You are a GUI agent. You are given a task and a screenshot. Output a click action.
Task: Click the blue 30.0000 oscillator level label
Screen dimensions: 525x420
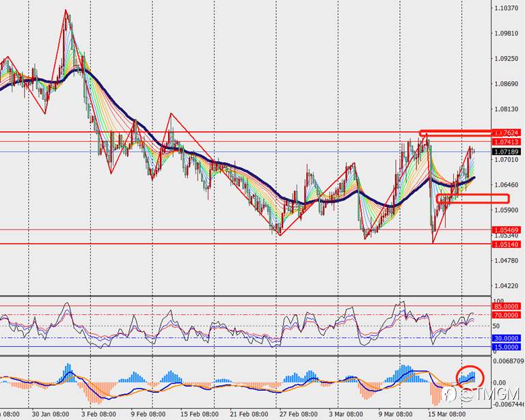[x=507, y=339]
